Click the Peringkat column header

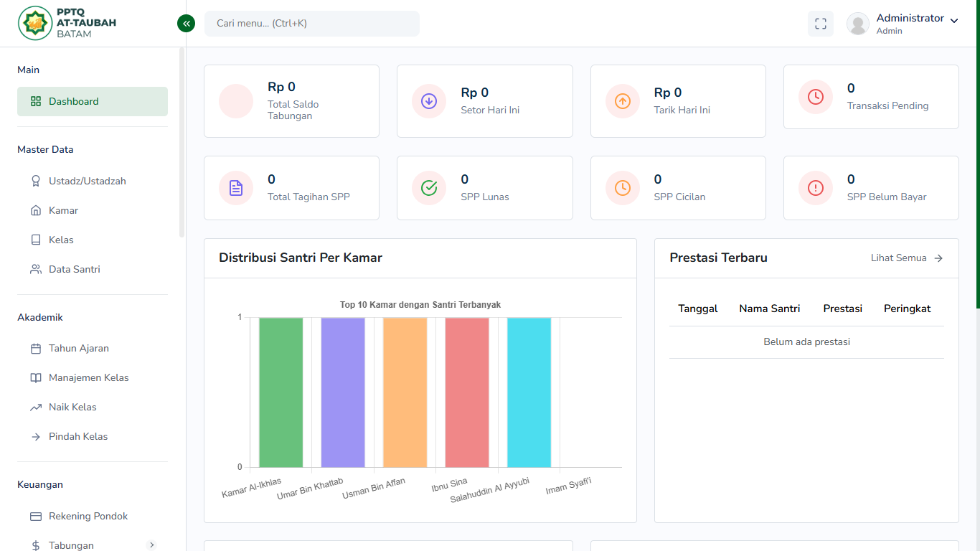point(908,309)
